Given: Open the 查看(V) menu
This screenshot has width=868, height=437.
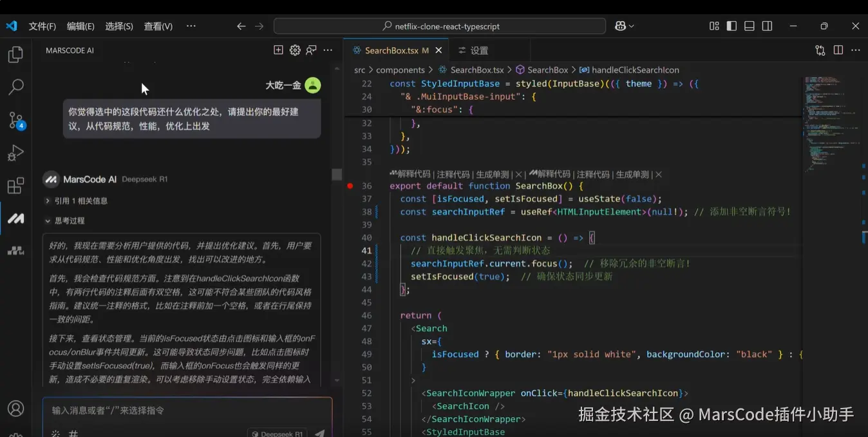Looking at the screenshot, I should (158, 26).
